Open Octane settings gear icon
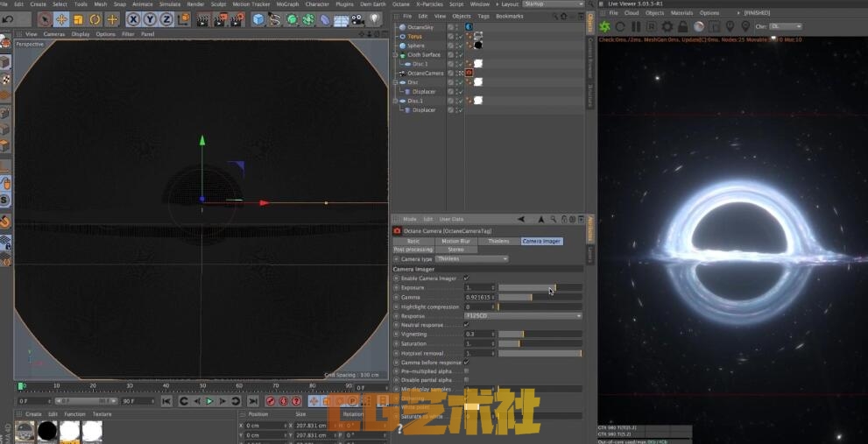This screenshot has height=444, width=868. point(667,26)
